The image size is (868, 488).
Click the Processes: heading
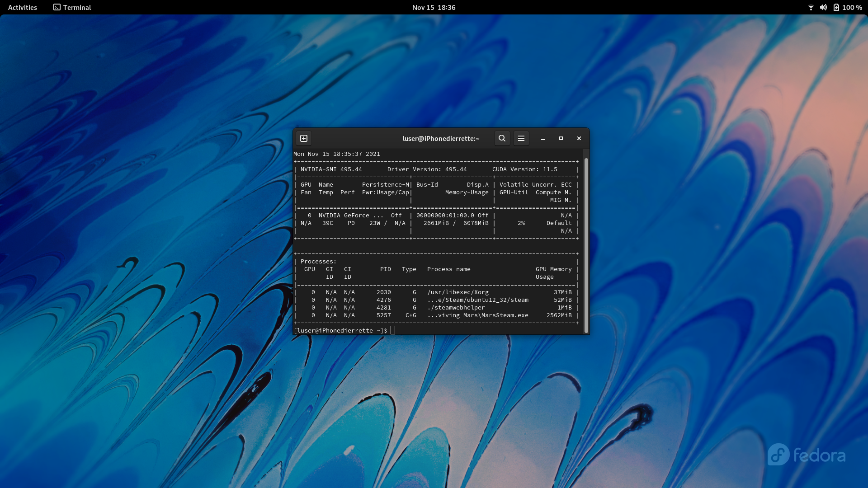coord(319,262)
